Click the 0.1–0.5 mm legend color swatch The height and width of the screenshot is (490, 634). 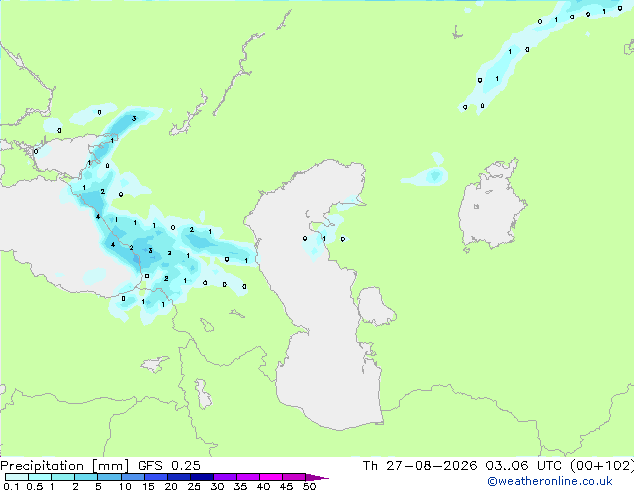coord(17,477)
